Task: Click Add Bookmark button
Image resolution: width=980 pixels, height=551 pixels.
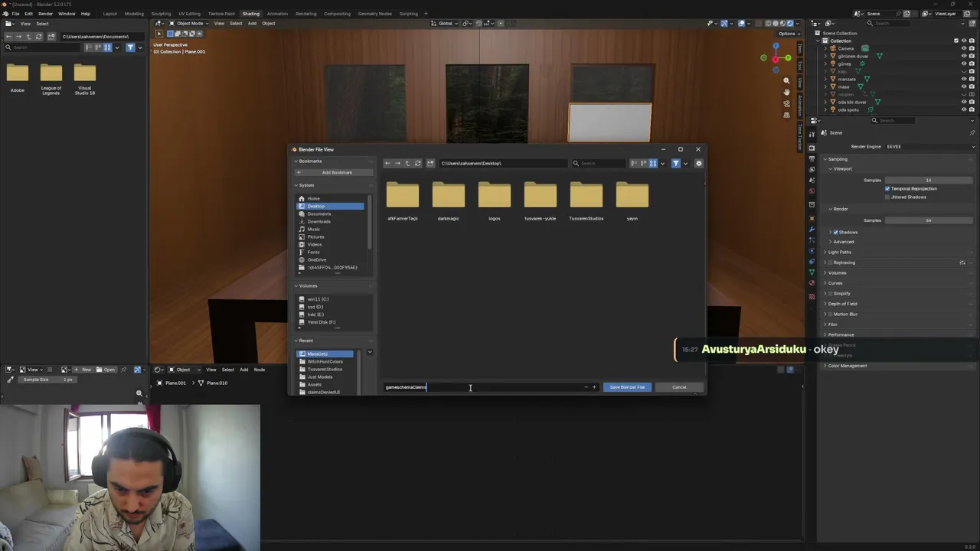Action: pos(333,172)
